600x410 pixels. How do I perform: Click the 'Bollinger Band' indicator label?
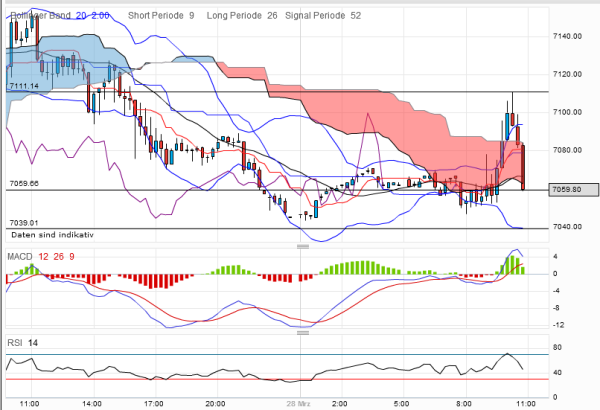(40, 16)
